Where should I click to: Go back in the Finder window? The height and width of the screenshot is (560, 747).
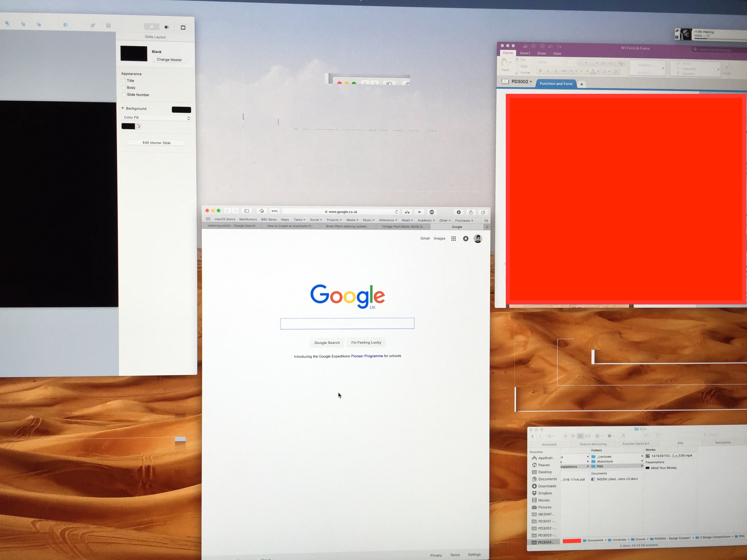[533, 436]
